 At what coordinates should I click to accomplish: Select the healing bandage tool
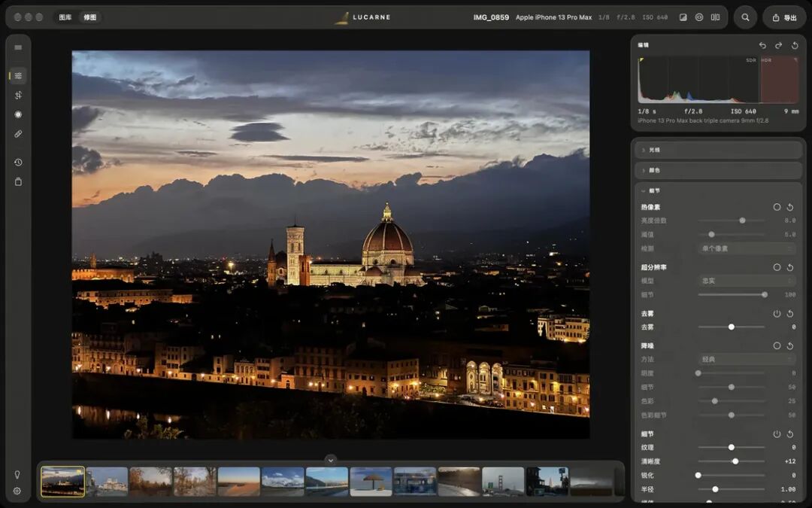click(18, 134)
